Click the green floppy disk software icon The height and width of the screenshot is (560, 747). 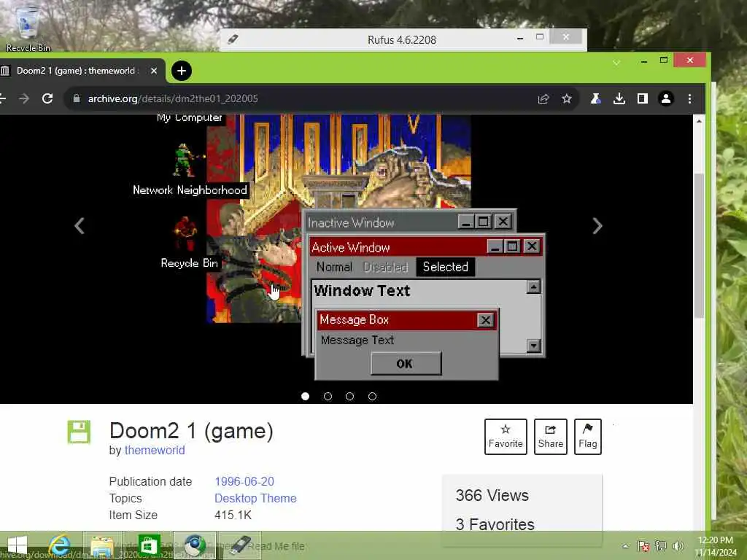click(79, 432)
